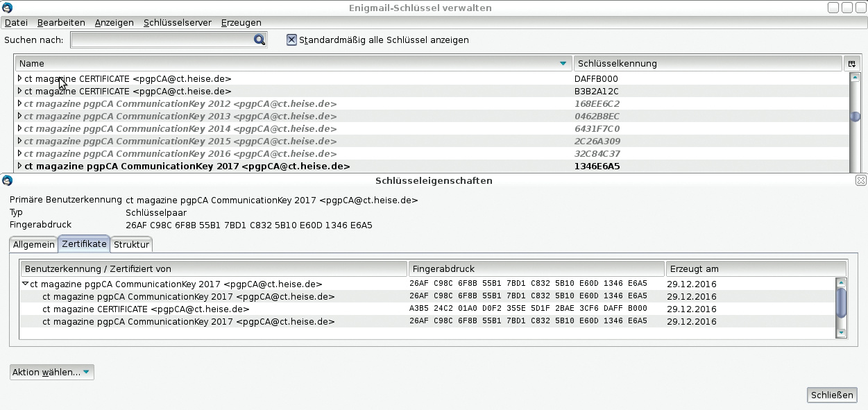The height and width of the screenshot is (410, 868).
Task: Switch to the Struktur tab
Action: point(131,244)
